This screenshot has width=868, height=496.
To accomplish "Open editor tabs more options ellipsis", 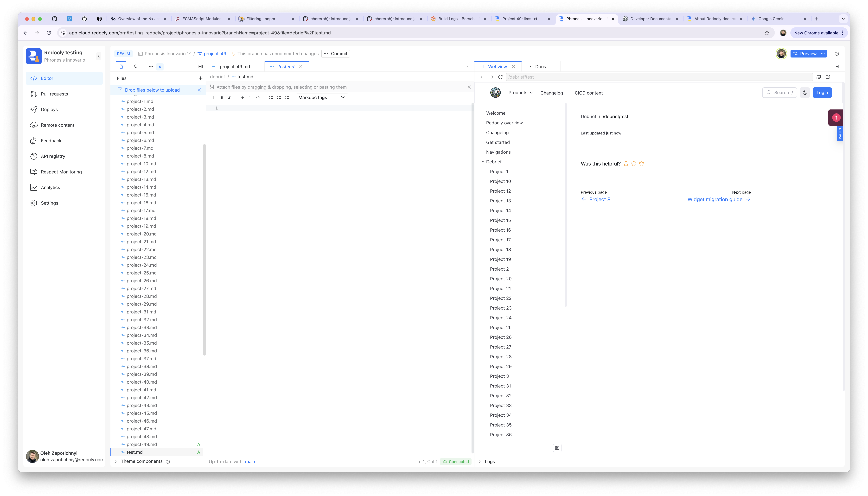I will click(x=469, y=67).
